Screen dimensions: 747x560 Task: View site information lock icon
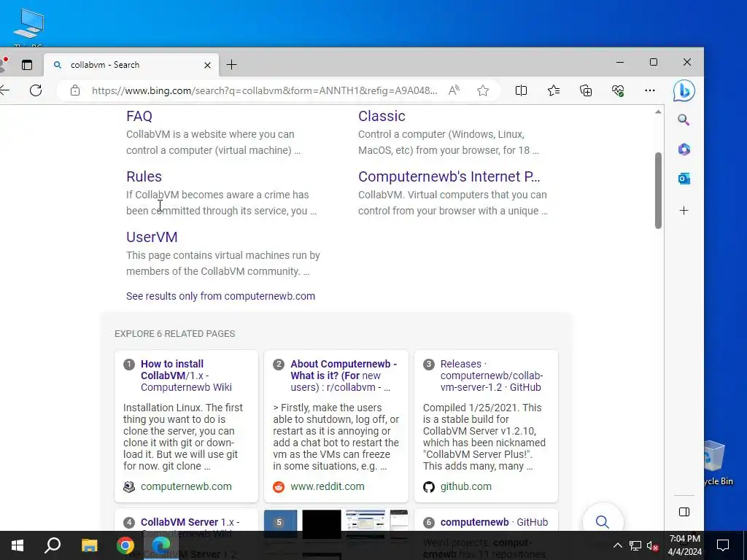75,90
